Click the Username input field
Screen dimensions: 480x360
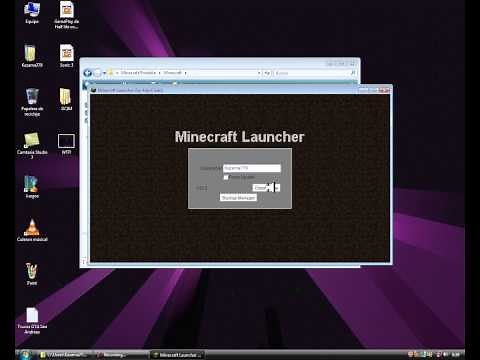tap(252, 168)
